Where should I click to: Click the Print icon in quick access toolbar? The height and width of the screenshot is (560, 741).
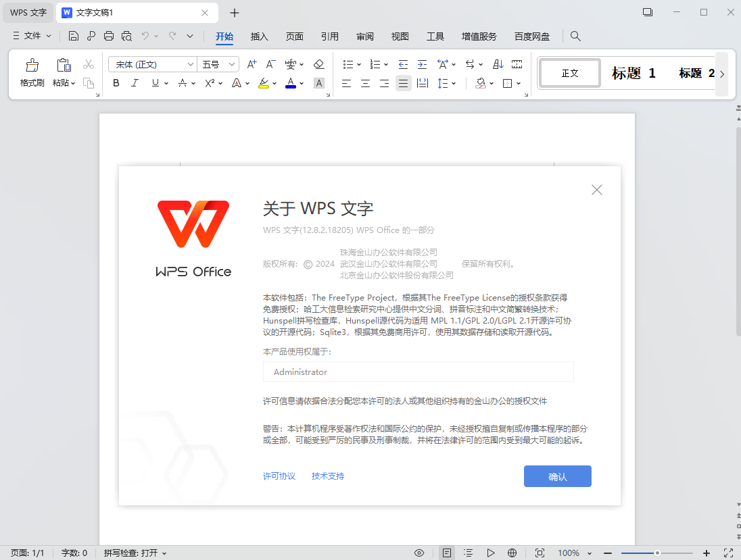point(109,36)
